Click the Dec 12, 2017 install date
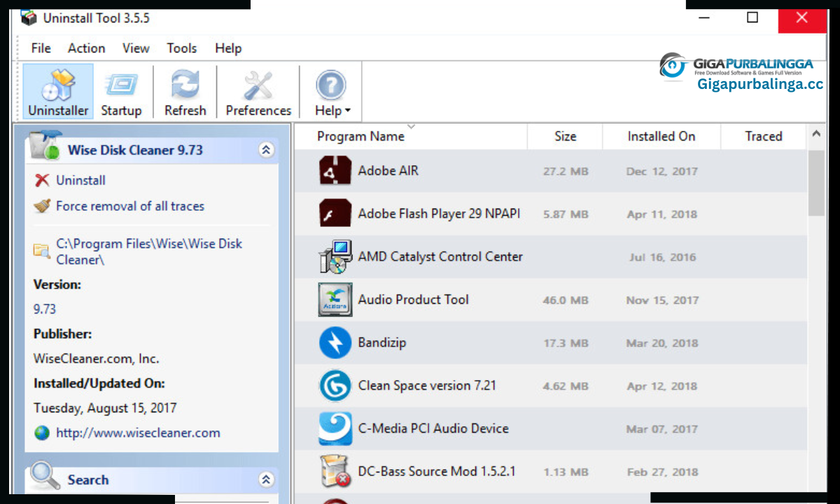Image resolution: width=840 pixels, height=504 pixels. [662, 171]
